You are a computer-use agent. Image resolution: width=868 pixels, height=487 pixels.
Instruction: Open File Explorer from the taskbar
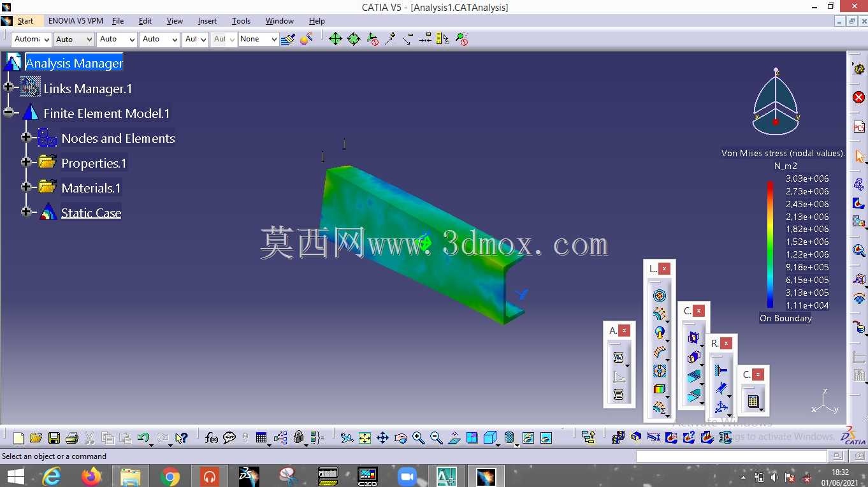tap(131, 476)
